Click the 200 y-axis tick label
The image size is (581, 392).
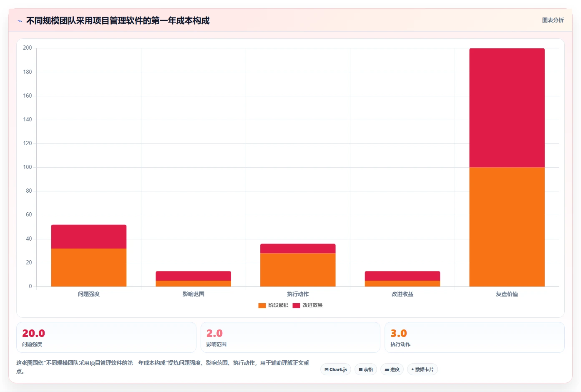point(27,48)
